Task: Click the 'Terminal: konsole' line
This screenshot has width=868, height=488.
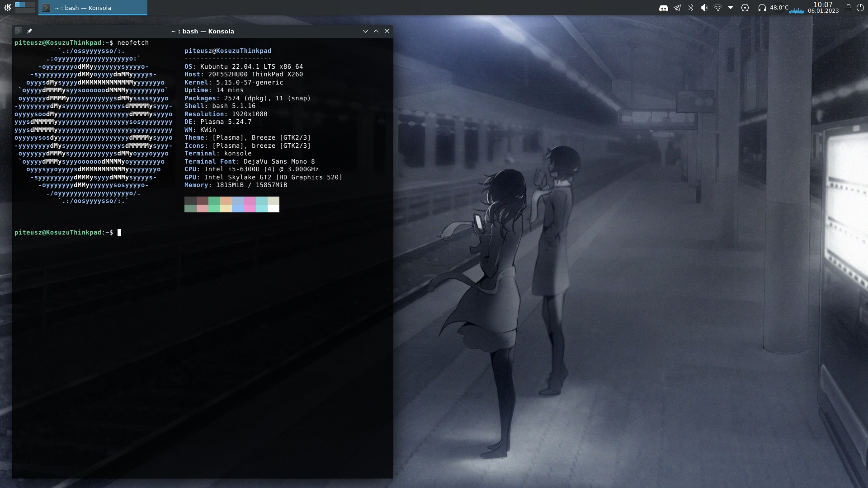Action: 218,153
